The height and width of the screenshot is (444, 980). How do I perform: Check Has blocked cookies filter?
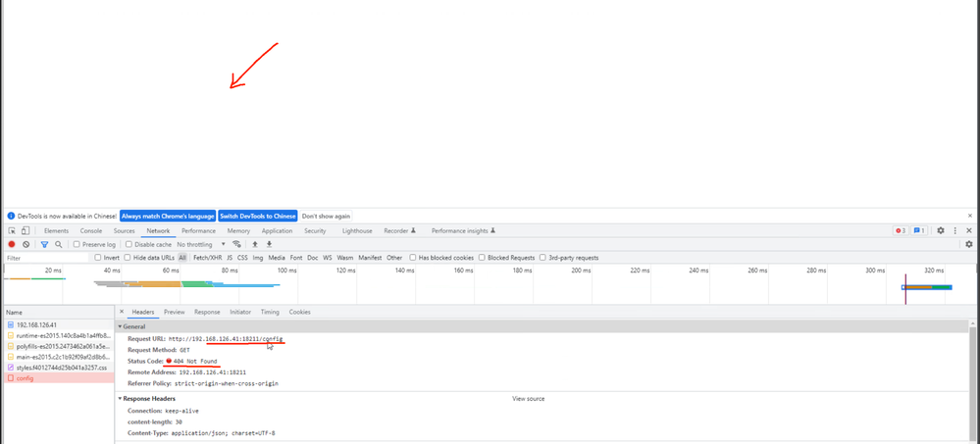point(413,257)
